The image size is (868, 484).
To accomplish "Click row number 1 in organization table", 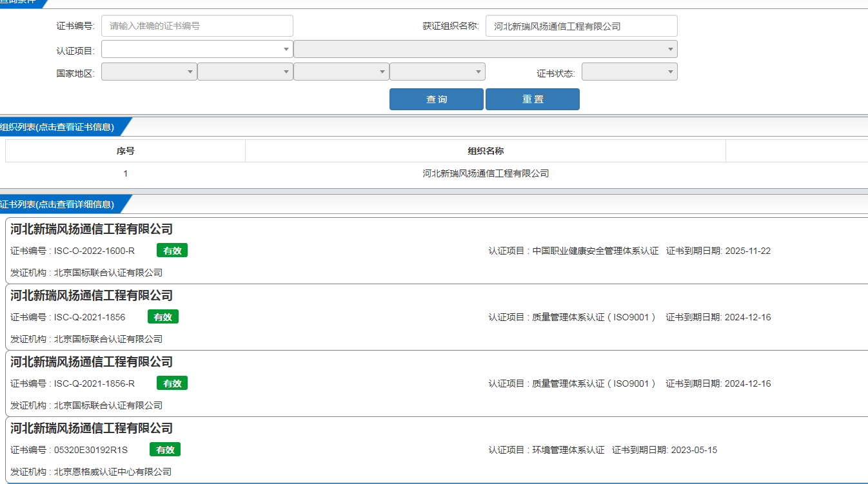I will click(x=126, y=173).
